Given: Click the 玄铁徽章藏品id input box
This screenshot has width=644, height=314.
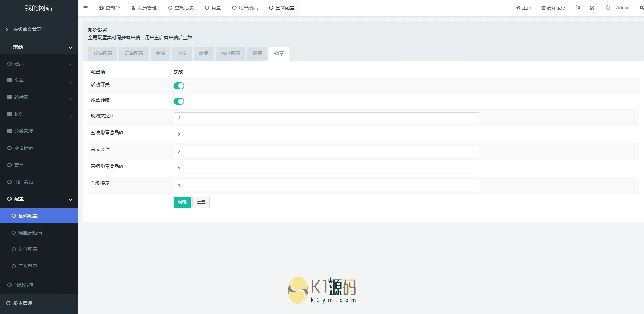Looking at the screenshot, I should [x=326, y=135].
